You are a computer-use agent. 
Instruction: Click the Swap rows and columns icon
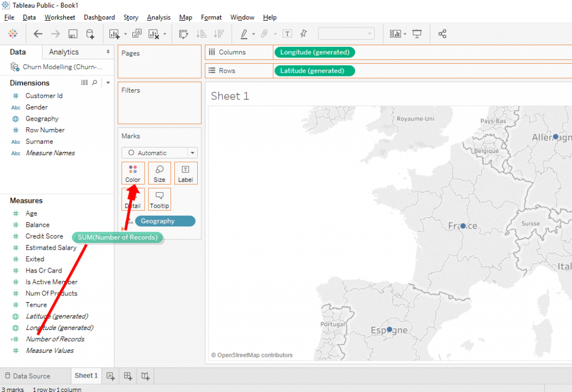[x=184, y=34]
